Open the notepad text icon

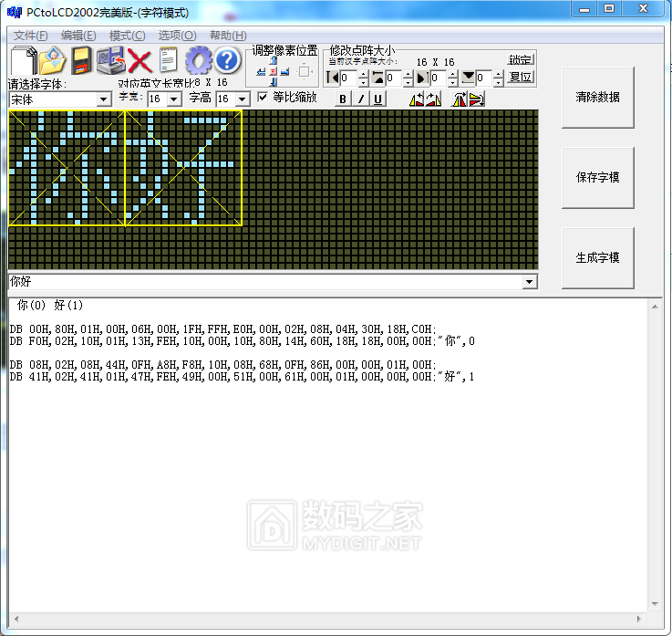pyautogui.click(x=169, y=60)
